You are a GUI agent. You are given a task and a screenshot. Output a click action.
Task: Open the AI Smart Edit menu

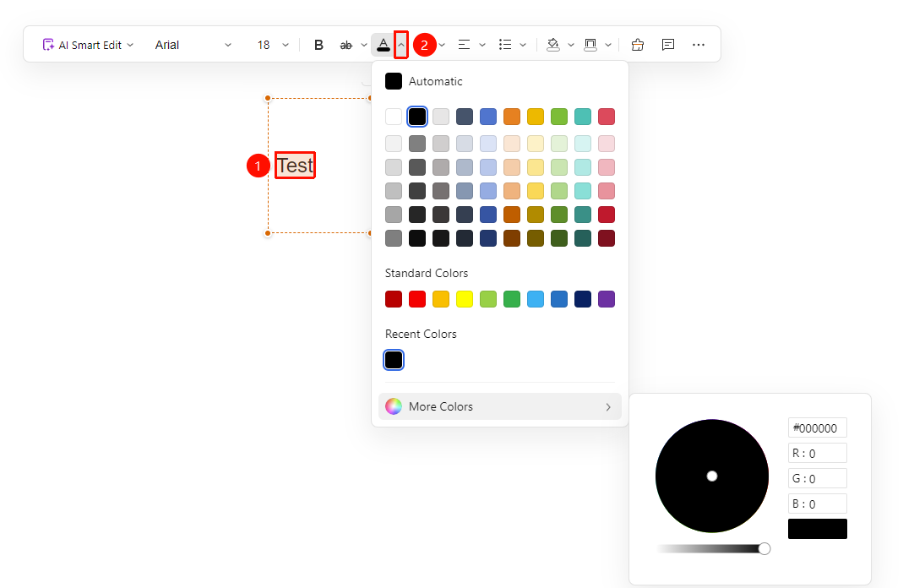[x=88, y=45]
